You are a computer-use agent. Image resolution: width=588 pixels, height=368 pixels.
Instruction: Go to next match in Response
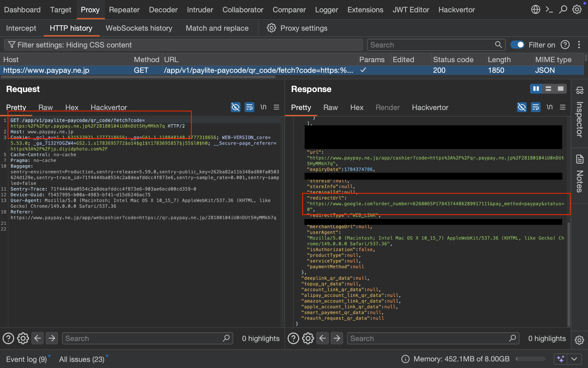(337, 338)
